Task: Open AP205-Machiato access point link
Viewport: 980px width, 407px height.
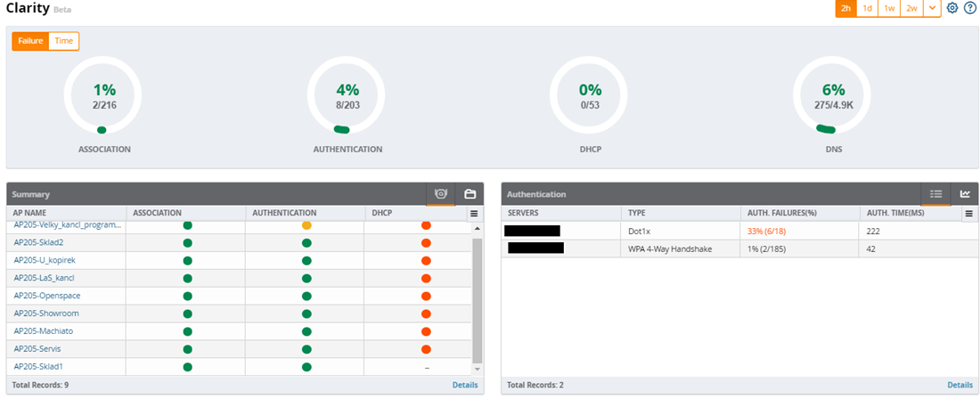Action: pos(44,331)
